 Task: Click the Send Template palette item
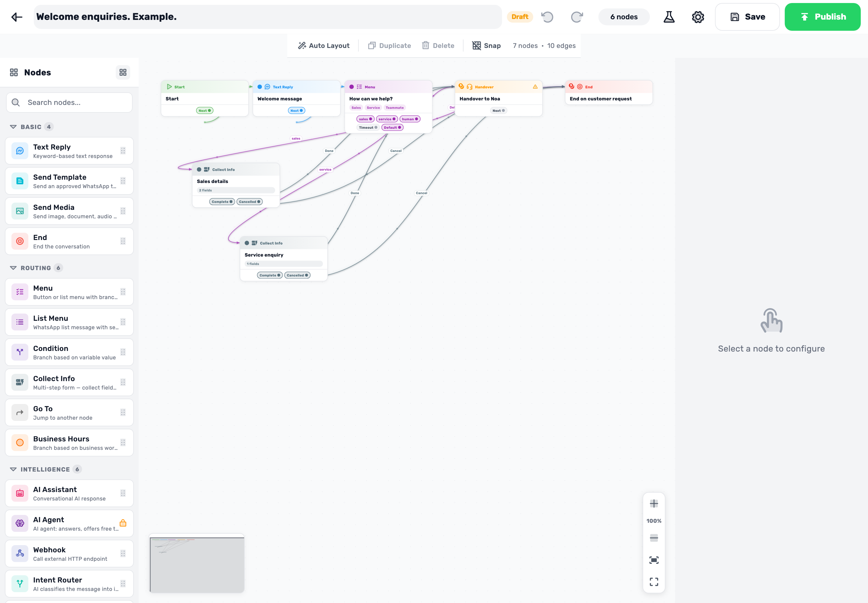(x=70, y=181)
